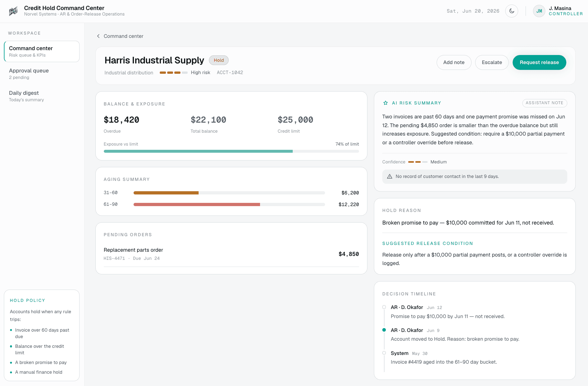Screen dimensions: 588x386
Task: Toggle dark mode with moon icon
Action: [512, 11]
